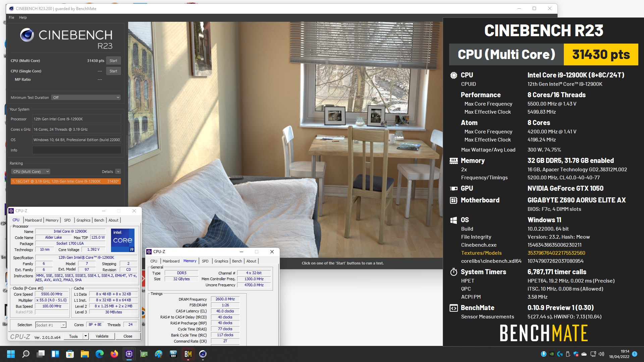Open the ranking CPU (Multi Core) dropdown
This screenshot has height=362, width=644.
click(x=31, y=172)
